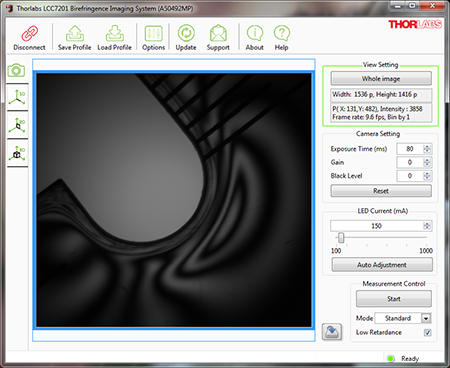Click the Gain value field
450x368 pixels.
coord(410,162)
